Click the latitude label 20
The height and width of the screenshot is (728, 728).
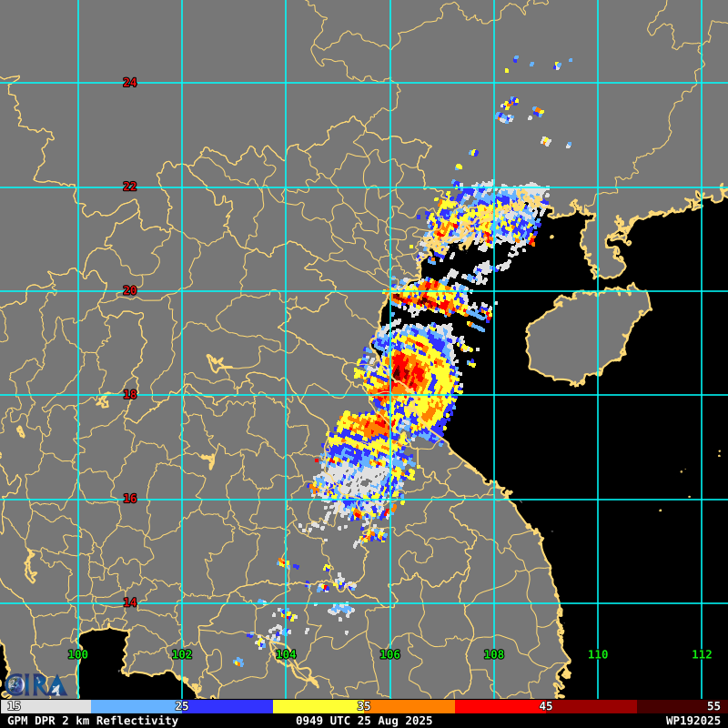click(130, 290)
